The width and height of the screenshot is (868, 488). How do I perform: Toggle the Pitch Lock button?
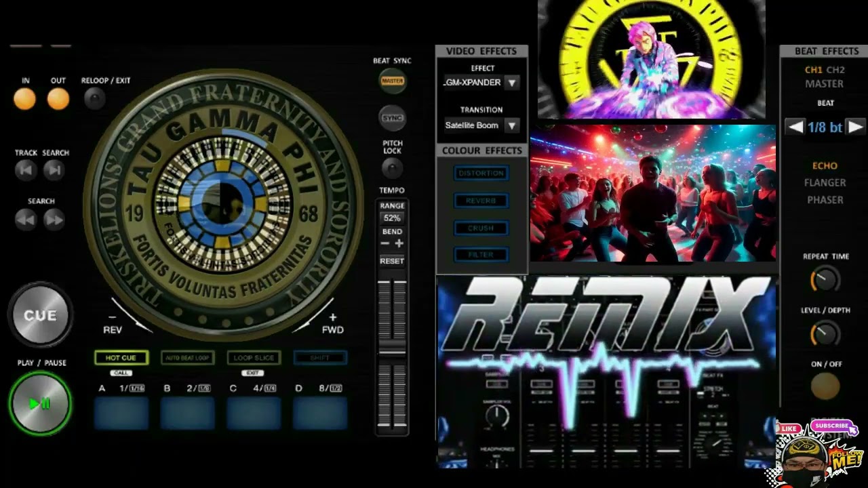pos(392,167)
